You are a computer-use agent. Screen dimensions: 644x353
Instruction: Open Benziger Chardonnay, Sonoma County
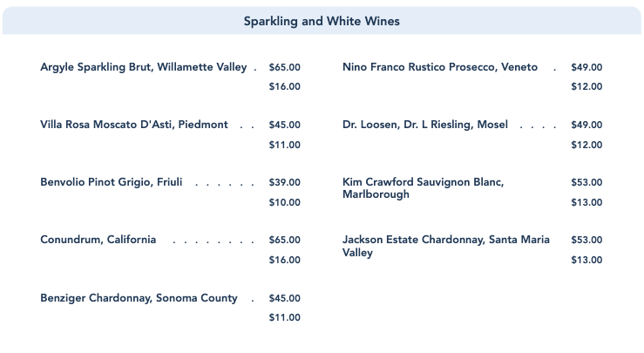pyautogui.click(x=139, y=298)
